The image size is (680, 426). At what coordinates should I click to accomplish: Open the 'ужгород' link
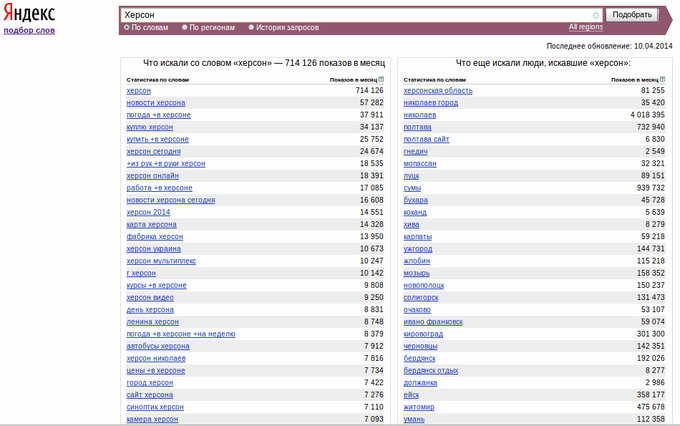coord(418,249)
